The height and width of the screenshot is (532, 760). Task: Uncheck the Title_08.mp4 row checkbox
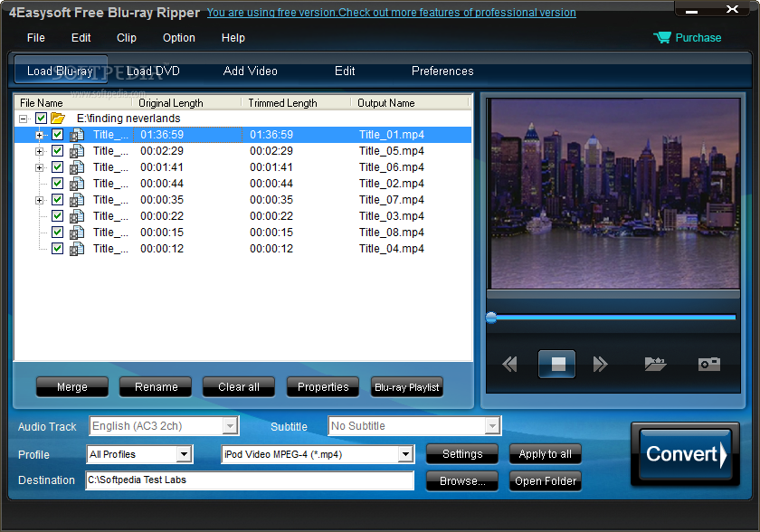point(57,232)
